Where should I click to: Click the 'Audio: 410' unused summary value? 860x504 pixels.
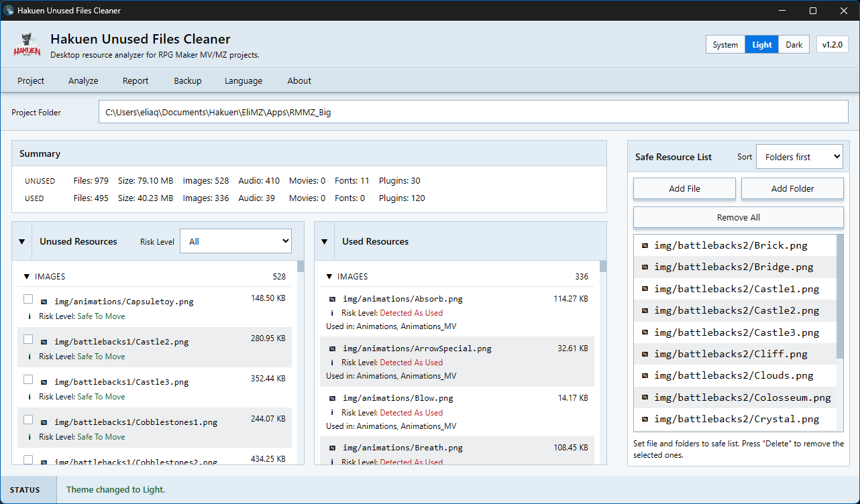coord(259,181)
